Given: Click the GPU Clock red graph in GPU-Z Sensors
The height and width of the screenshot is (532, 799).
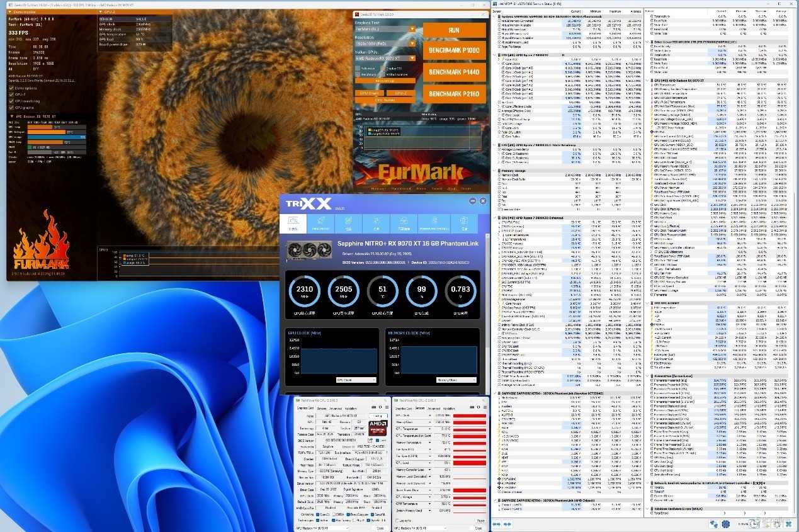Looking at the screenshot, I should tap(470, 416).
